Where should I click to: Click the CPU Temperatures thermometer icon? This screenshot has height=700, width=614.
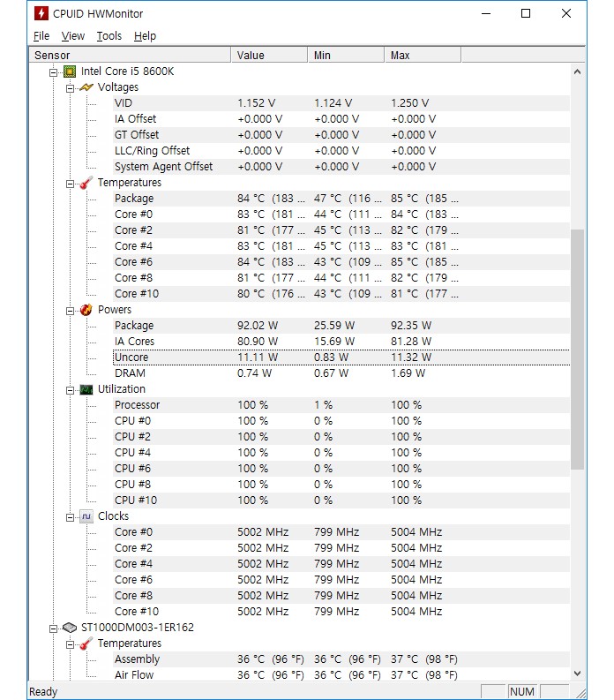tap(86, 183)
